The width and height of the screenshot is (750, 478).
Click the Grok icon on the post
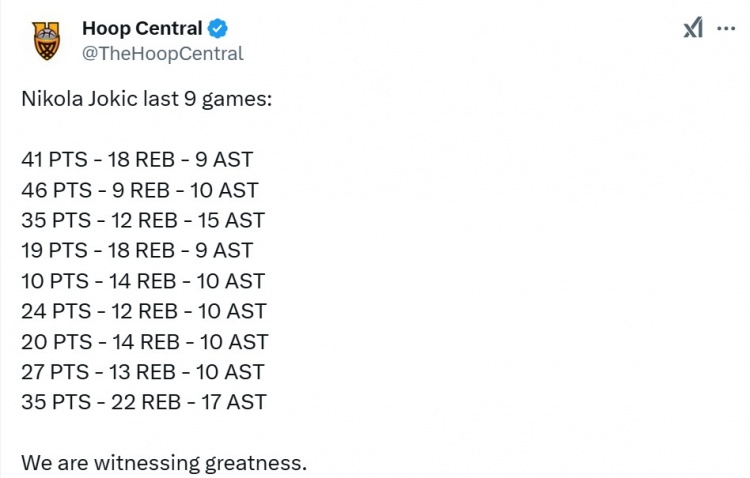693,28
